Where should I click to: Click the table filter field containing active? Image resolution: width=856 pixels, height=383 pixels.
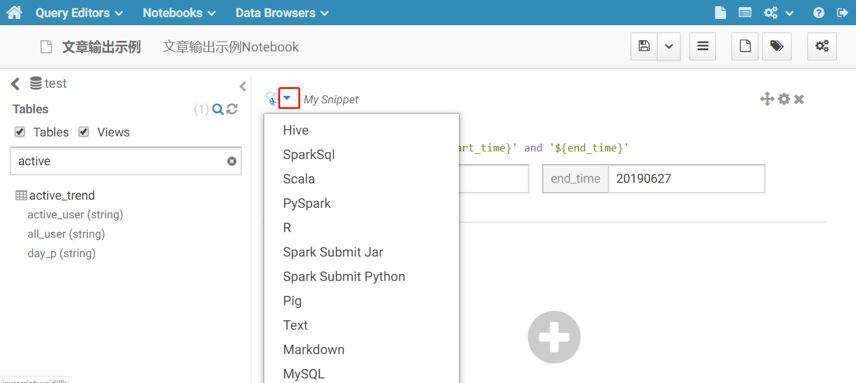pos(126,161)
